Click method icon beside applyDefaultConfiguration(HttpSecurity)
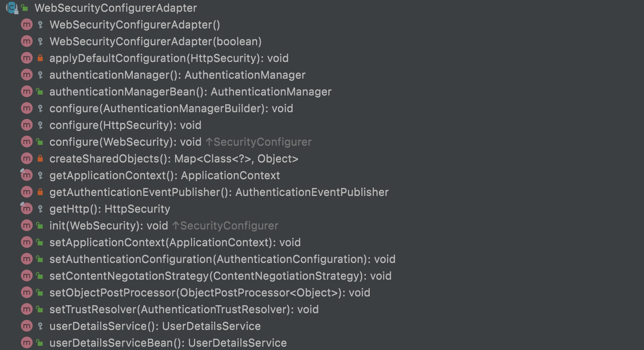This screenshot has height=350, width=644. (27, 58)
